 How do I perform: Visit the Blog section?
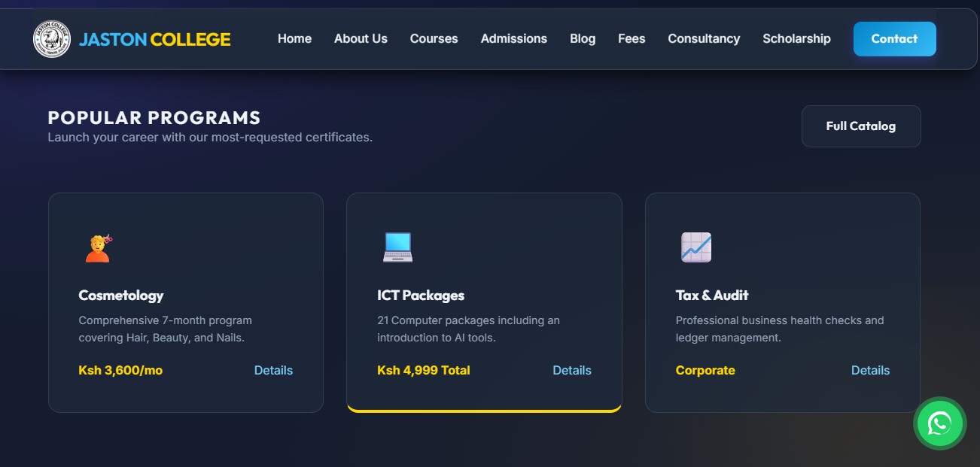(x=582, y=39)
